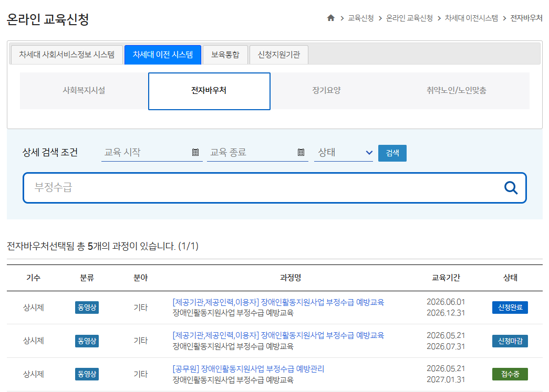Viewport: 549px width, 392px height.
Task: Click the blue 검색 button
Action: click(x=392, y=153)
